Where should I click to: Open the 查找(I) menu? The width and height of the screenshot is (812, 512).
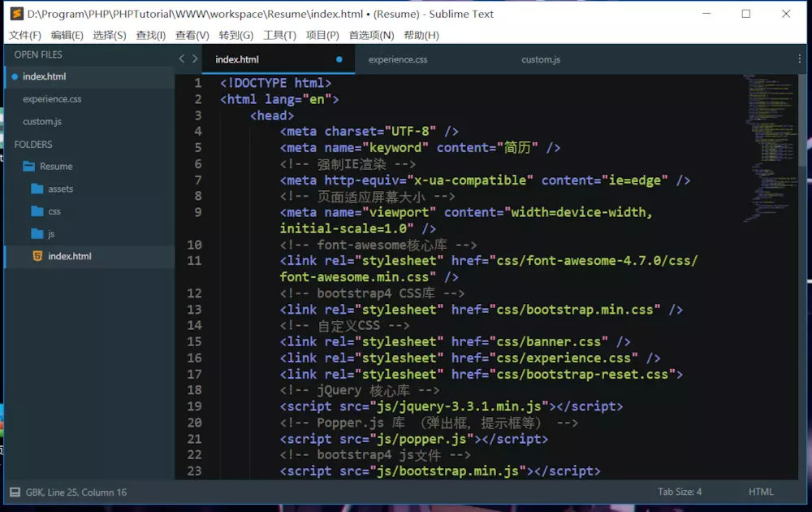tap(151, 35)
